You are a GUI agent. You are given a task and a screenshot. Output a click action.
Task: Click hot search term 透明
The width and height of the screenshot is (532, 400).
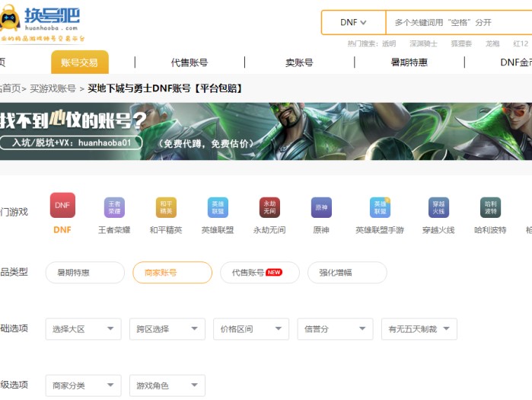389,43
